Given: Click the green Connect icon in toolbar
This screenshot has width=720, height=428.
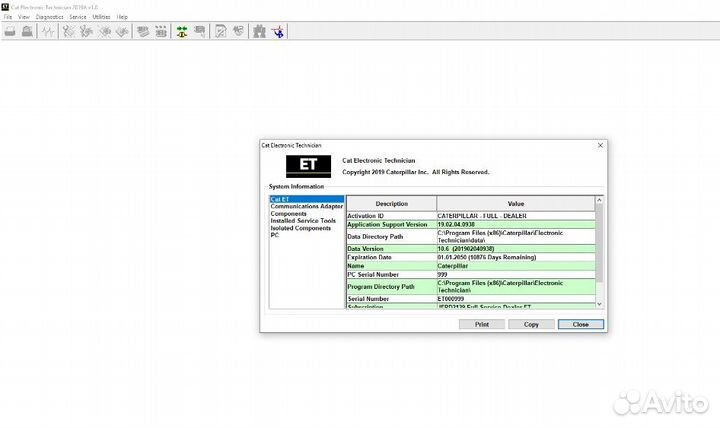Looking at the screenshot, I should point(182,32).
